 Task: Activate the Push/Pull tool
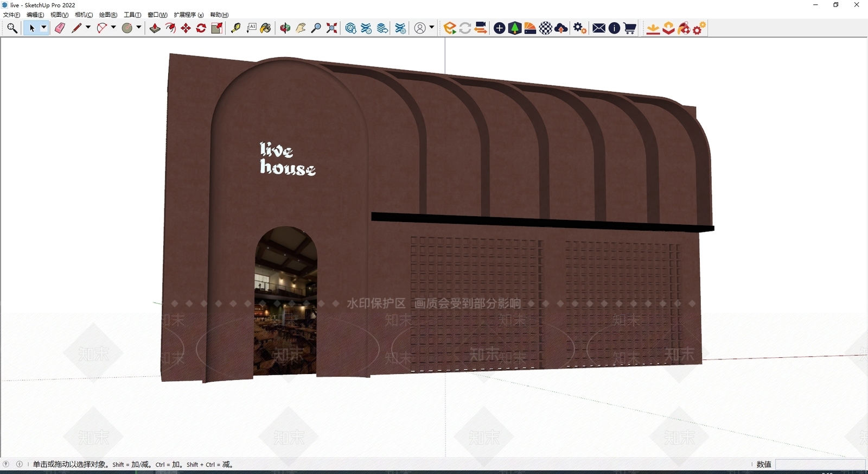click(155, 28)
